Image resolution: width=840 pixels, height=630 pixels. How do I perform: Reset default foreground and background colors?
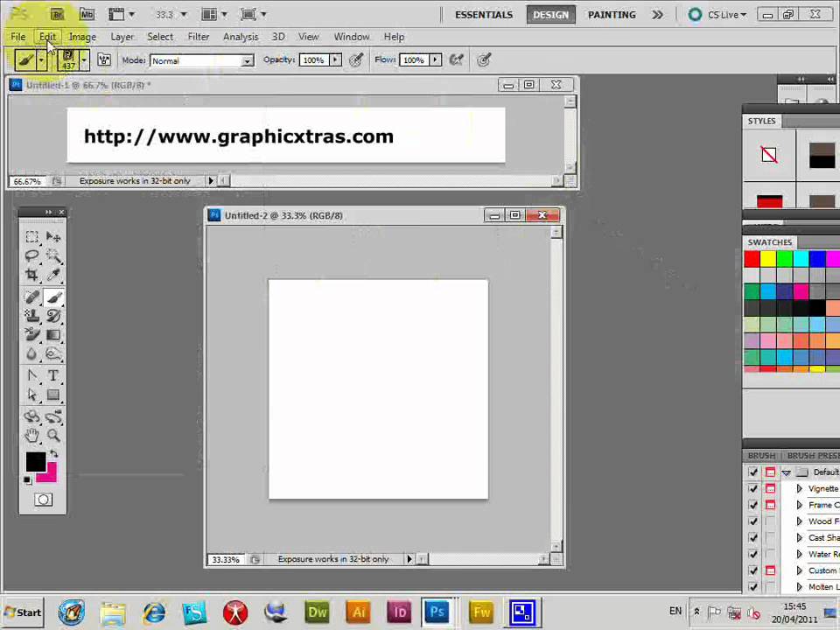pos(27,480)
